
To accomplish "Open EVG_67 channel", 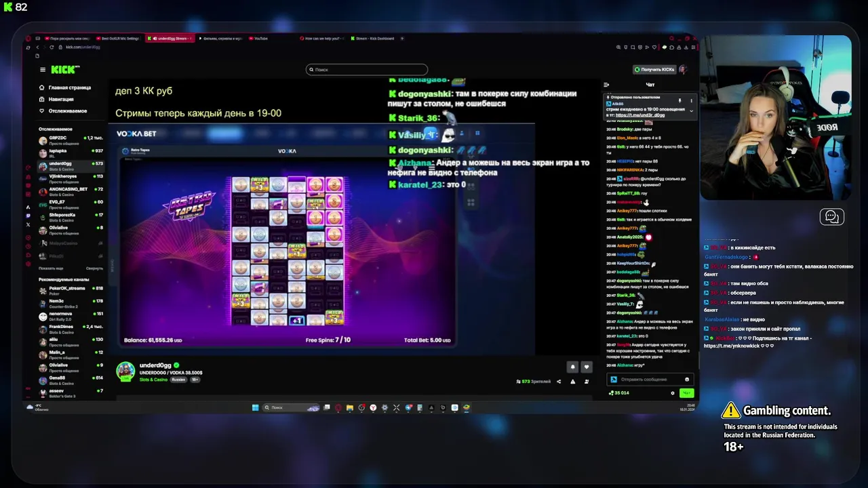I will coord(71,205).
